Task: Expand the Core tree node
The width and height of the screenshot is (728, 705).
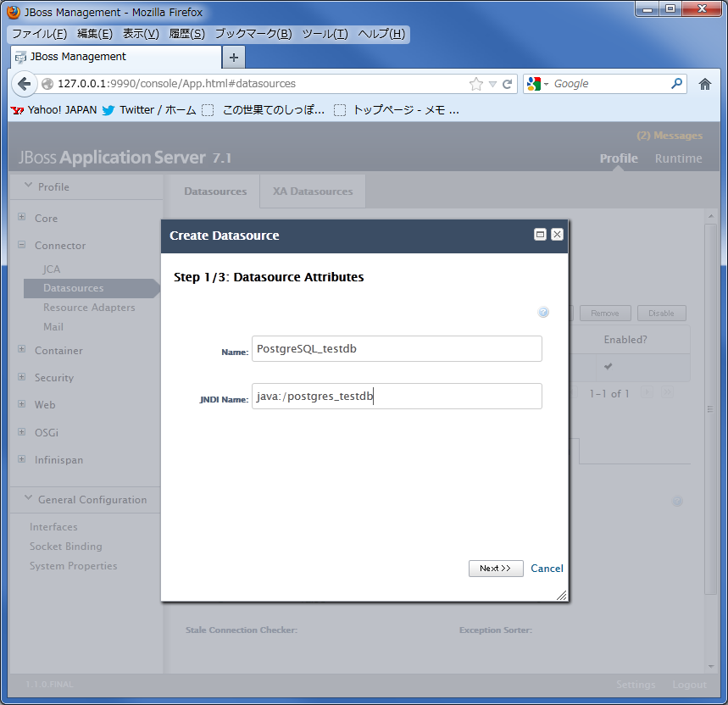Action: pyautogui.click(x=21, y=217)
